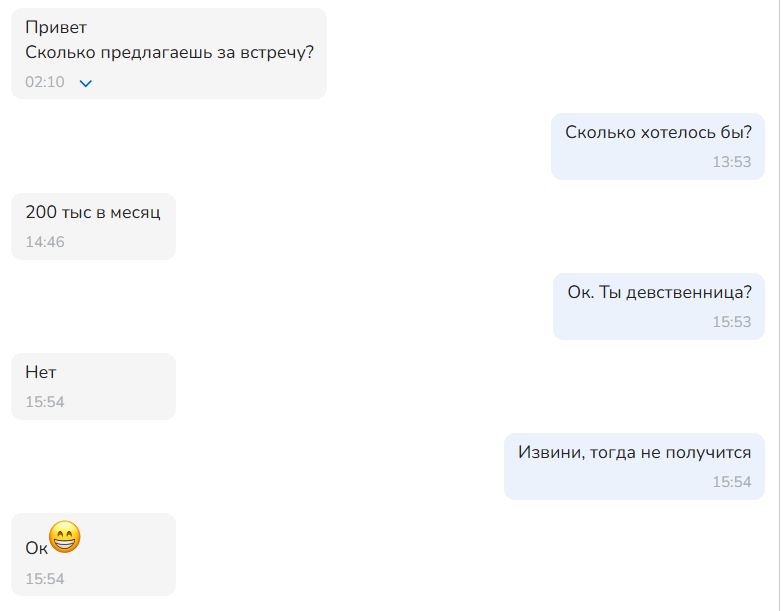Click the outgoing message sent at 15:53
This screenshot has width=783, height=611.
click(x=659, y=306)
